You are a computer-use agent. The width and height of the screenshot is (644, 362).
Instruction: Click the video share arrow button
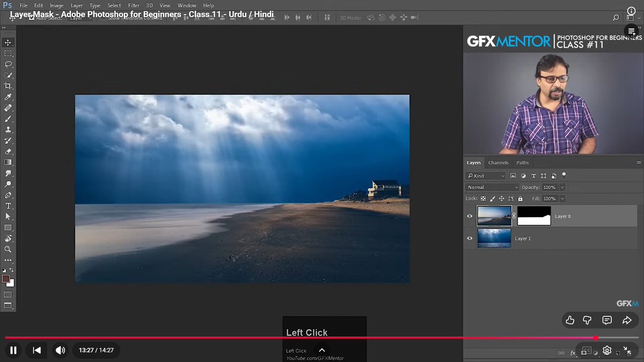(x=627, y=320)
